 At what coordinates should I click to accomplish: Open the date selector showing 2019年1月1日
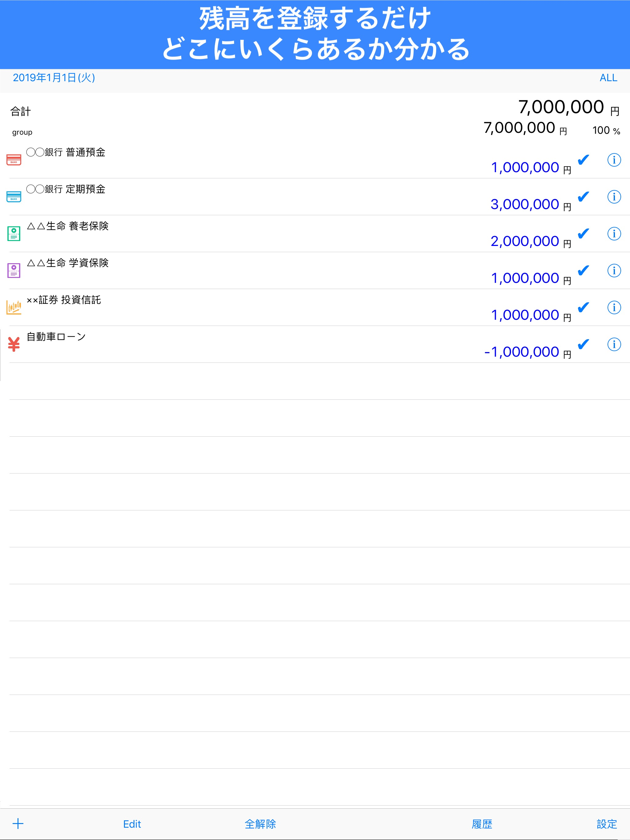pyautogui.click(x=54, y=78)
